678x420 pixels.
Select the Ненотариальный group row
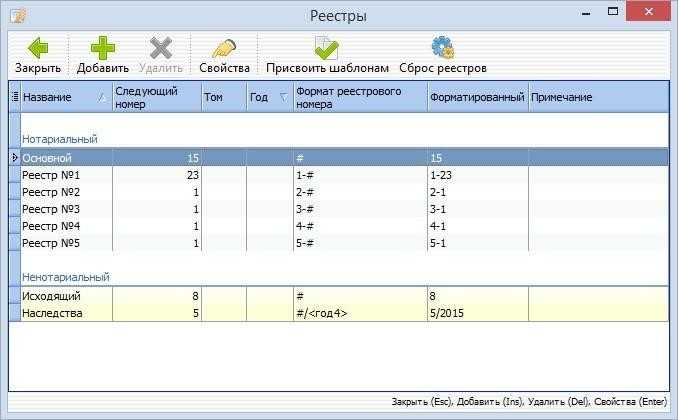coord(344,277)
